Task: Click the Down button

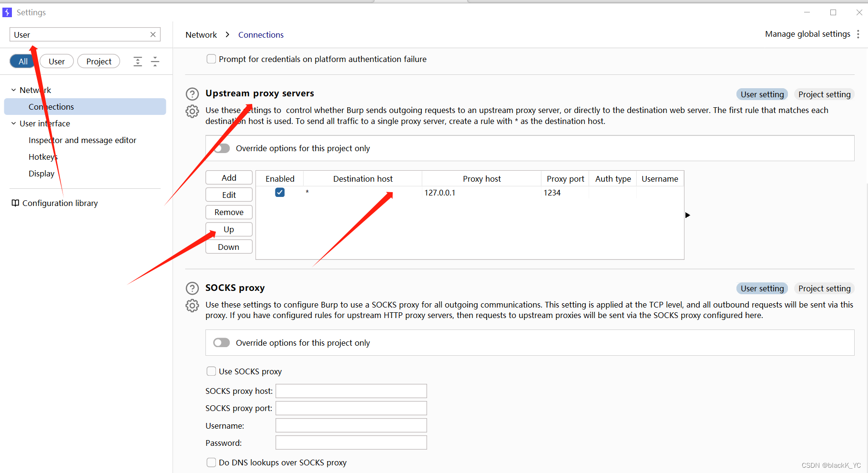Action: click(x=229, y=247)
